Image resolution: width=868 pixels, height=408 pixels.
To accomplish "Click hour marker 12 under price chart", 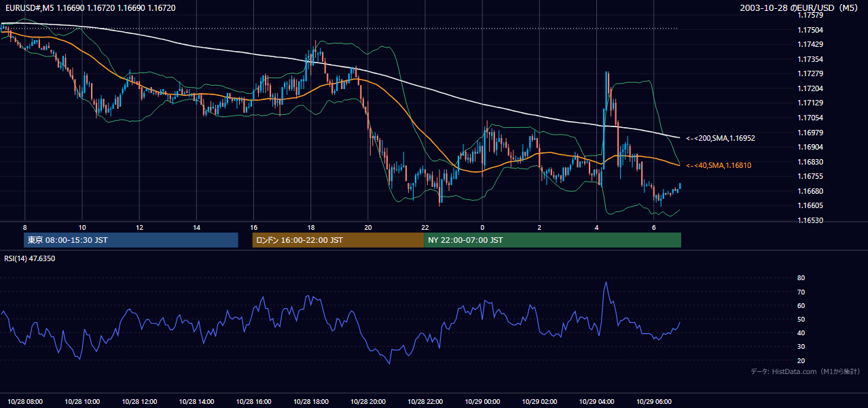I will 139,227.
